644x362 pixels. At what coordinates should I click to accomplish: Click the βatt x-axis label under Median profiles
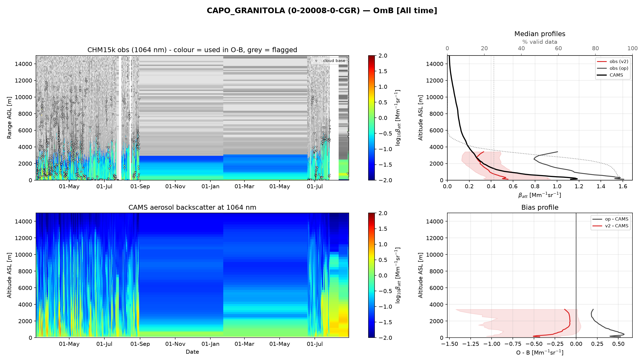pos(540,195)
